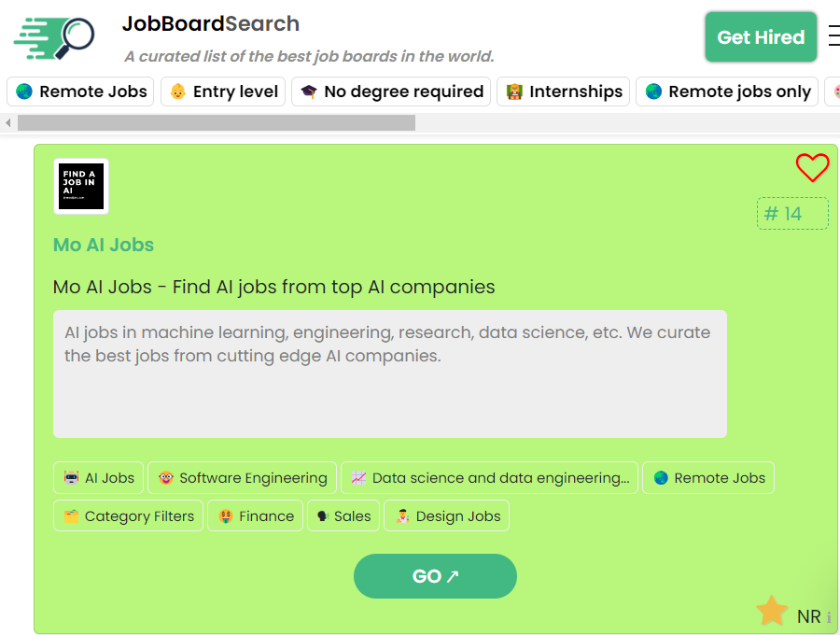The height and width of the screenshot is (635, 840).
Task: Click the horizontal scrollbar left arrow
Action: coord(8,122)
